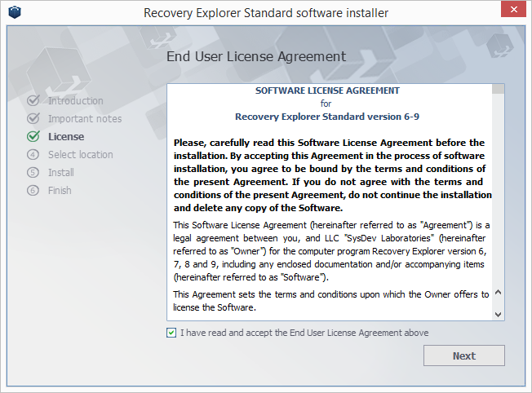Click the Introduction step checkmark icon
The width and height of the screenshot is (532, 393).
click(x=33, y=101)
